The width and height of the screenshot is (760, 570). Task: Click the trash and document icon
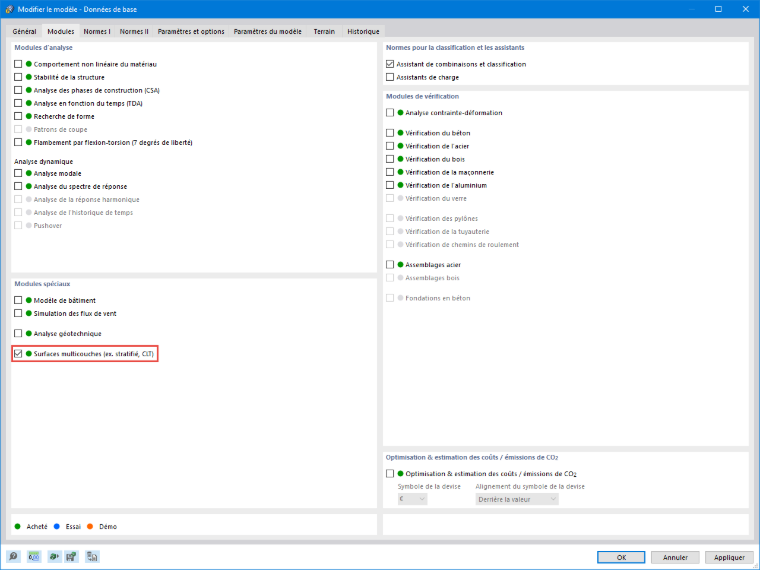[x=92, y=556]
